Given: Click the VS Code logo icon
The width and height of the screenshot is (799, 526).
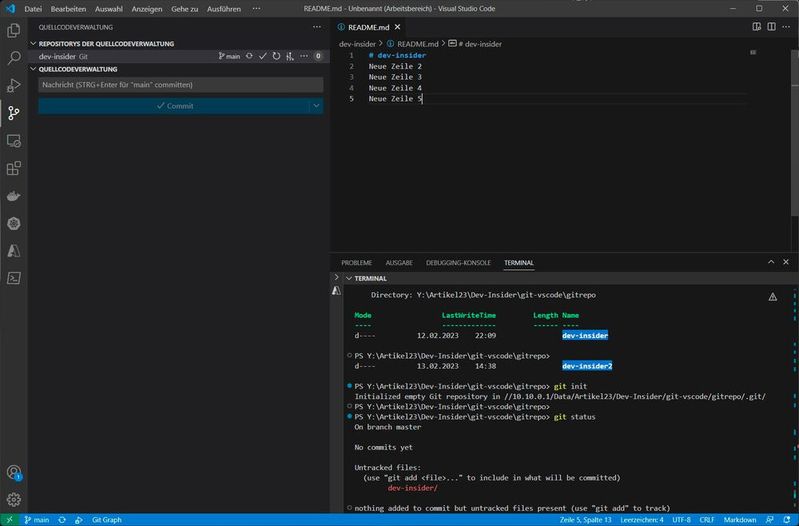Looking at the screenshot, I should pyautogui.click(x=10, y=9).
